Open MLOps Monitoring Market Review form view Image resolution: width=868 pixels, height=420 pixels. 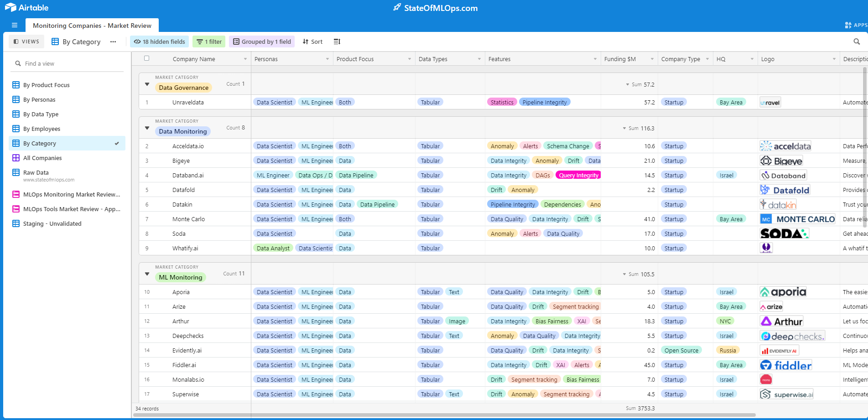point(67,194)
